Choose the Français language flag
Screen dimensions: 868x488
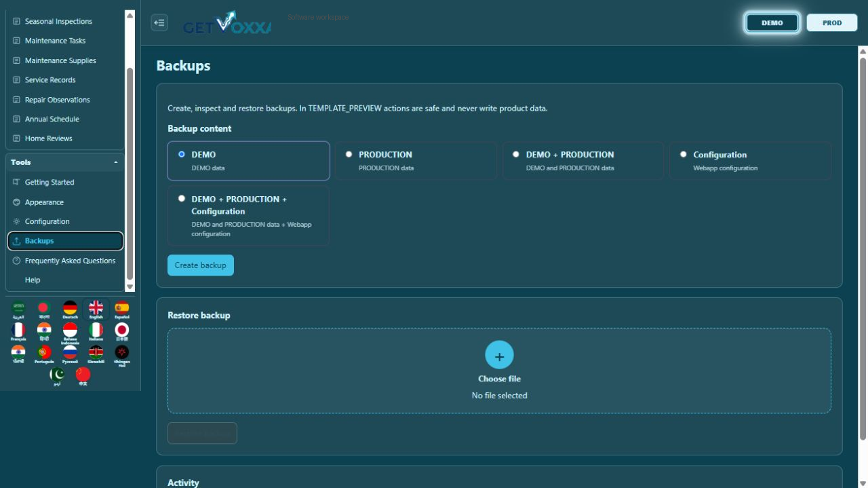tap(18, 331)
